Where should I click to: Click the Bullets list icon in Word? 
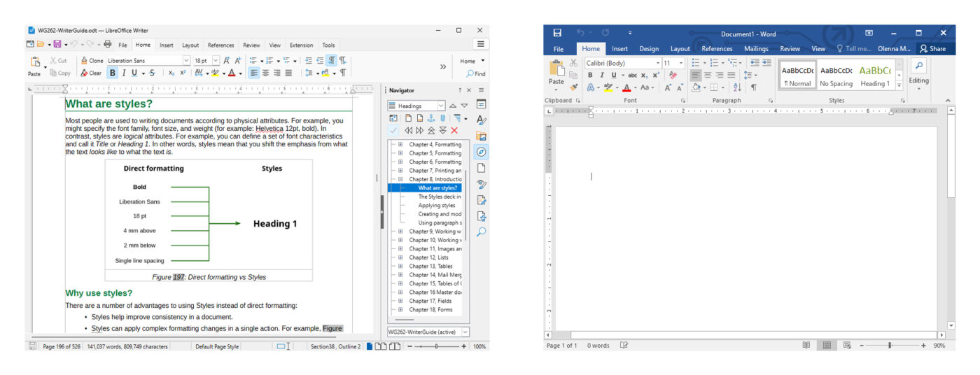coord(696,63)
